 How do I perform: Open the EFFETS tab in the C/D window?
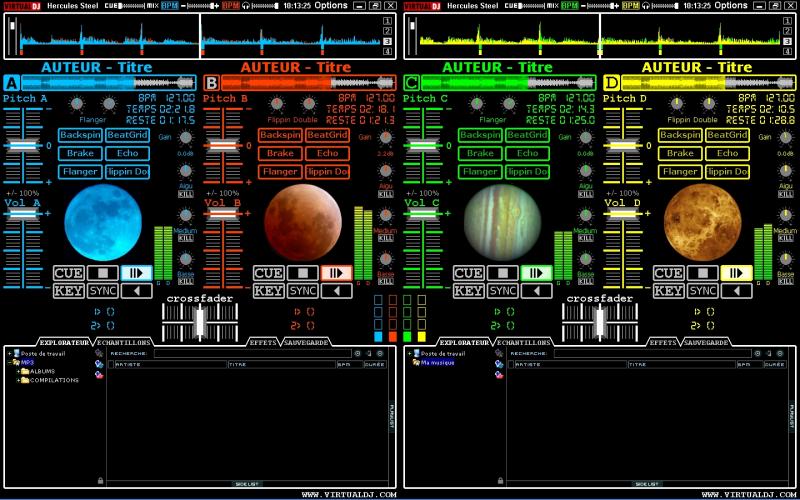click(663, 342)
